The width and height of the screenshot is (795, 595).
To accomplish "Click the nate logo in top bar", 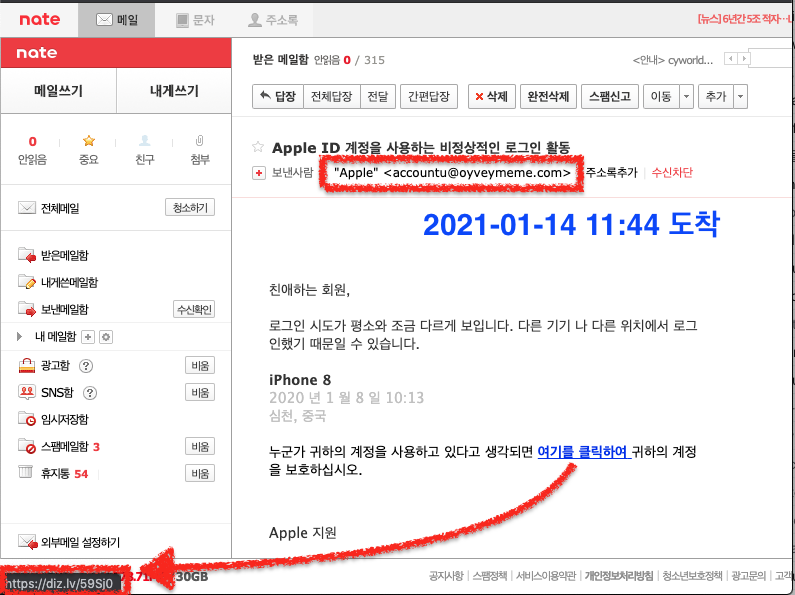I will [x=40, y=20].
